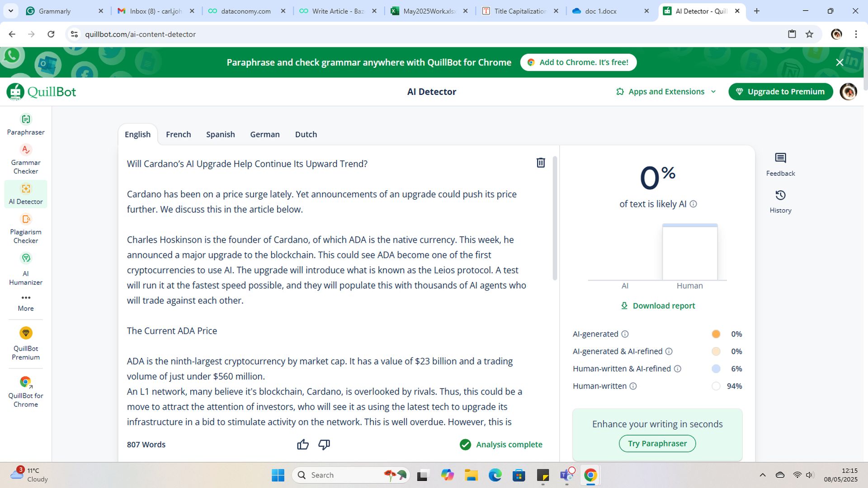The width and height of the screenshot is (868, 488).
Task: Open the History panel
Action: 780,202
